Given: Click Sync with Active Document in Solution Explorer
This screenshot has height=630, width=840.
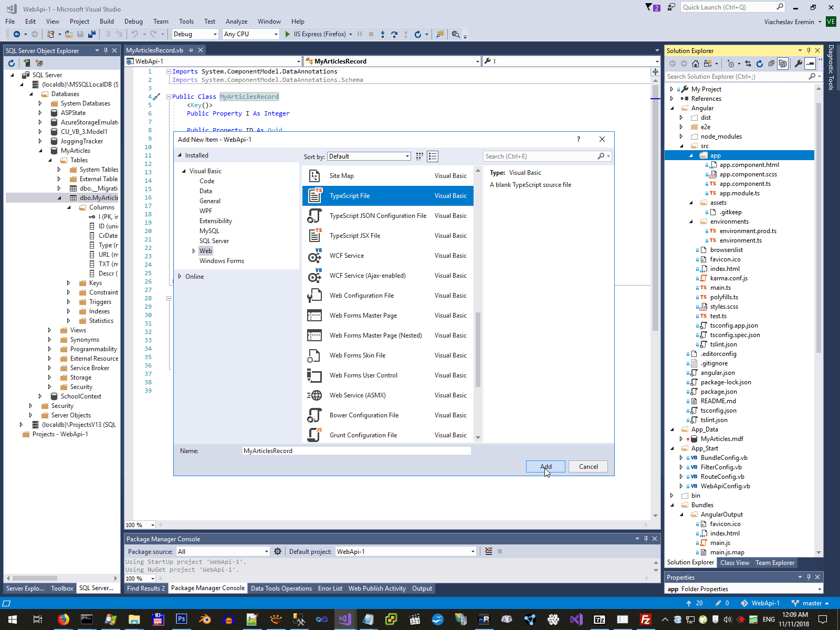Looking at the screenshot, I should pyautogui.click(x=748, y=64).
